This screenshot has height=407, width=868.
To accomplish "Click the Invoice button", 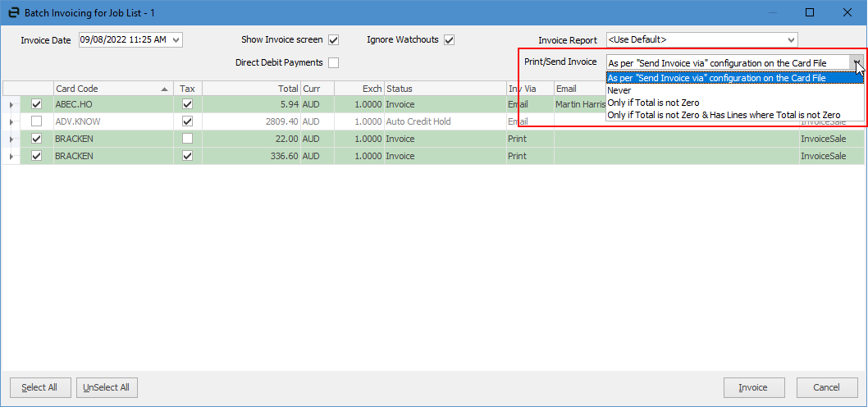I will point(753,387).
